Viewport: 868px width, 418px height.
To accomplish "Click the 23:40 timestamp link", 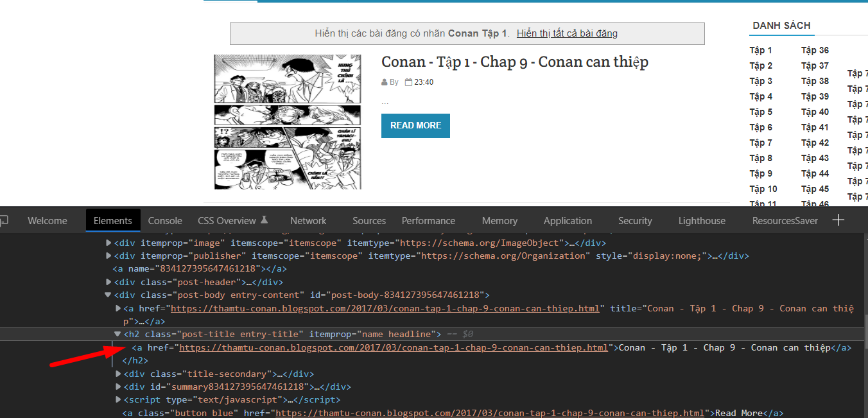I will click(424, 82).
